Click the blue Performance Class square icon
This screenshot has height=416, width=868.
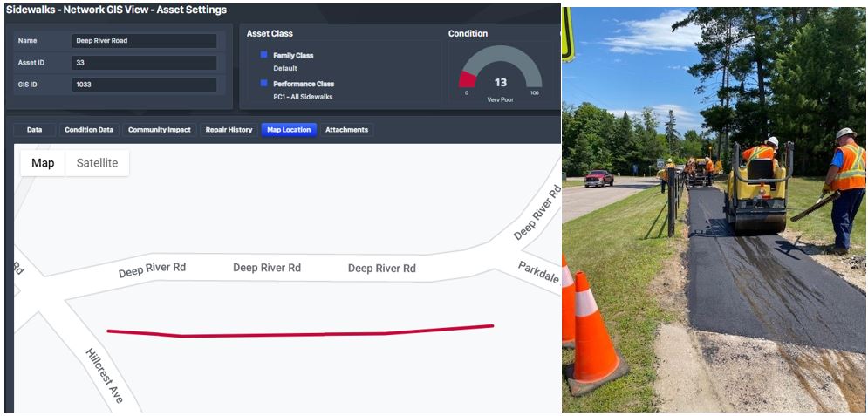(264, 84)
